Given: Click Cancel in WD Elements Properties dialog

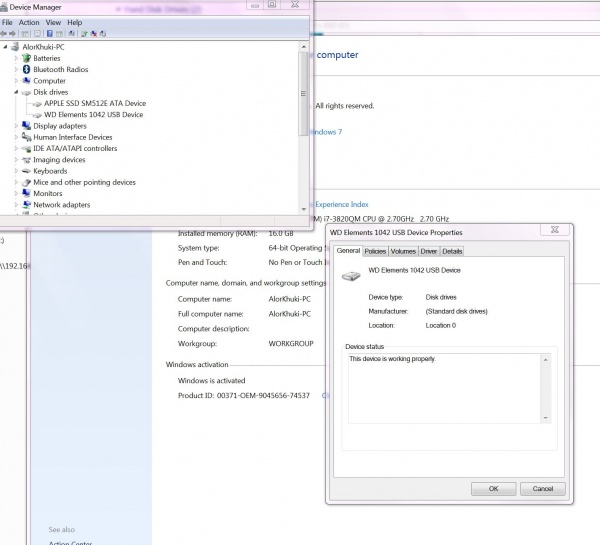Looking at the screenshot, I should [x=543, y=489].
